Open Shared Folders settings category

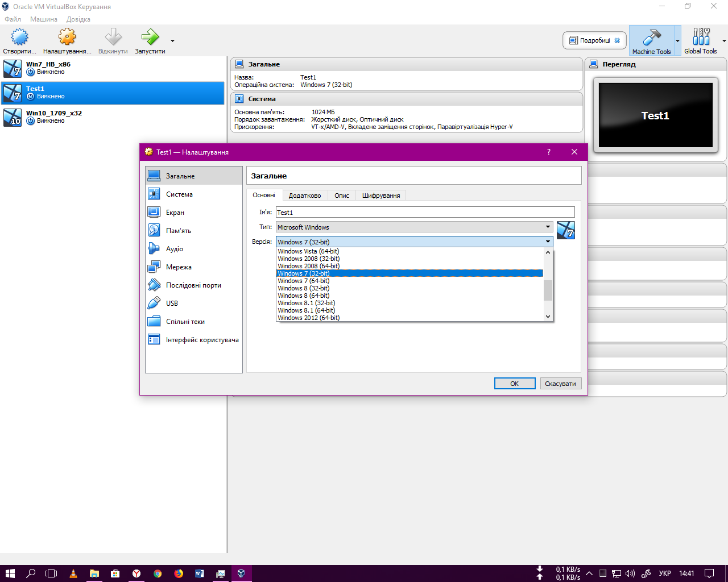(x=185, y=322)
